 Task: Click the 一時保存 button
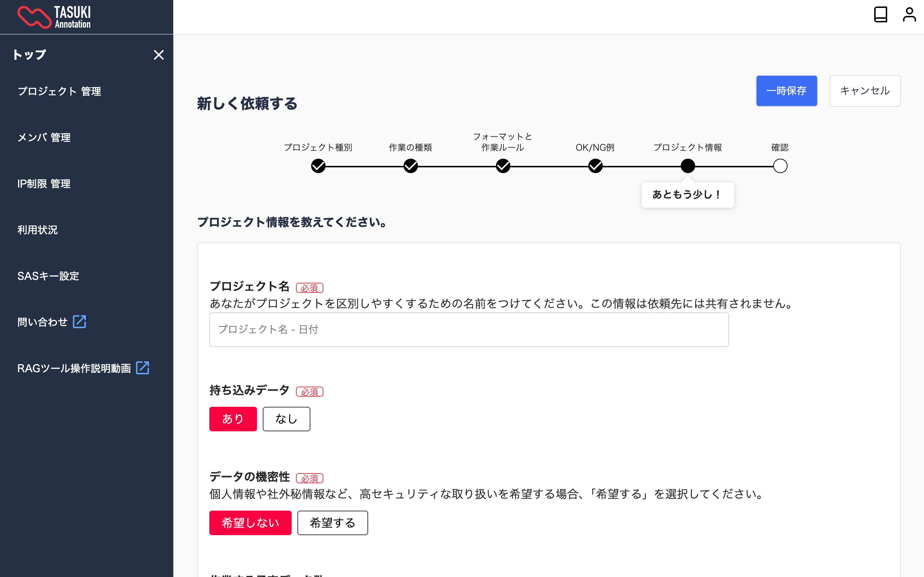click(x=786, y=91)
